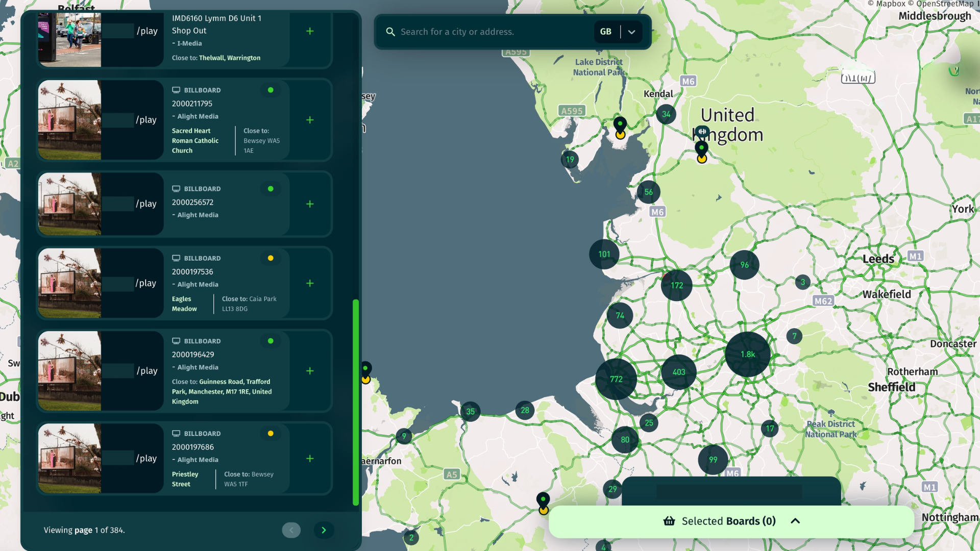Add billboard 2000196429 with plus icon
The height and width of the screenshot is (551, 980).
[x=310, y=371]
